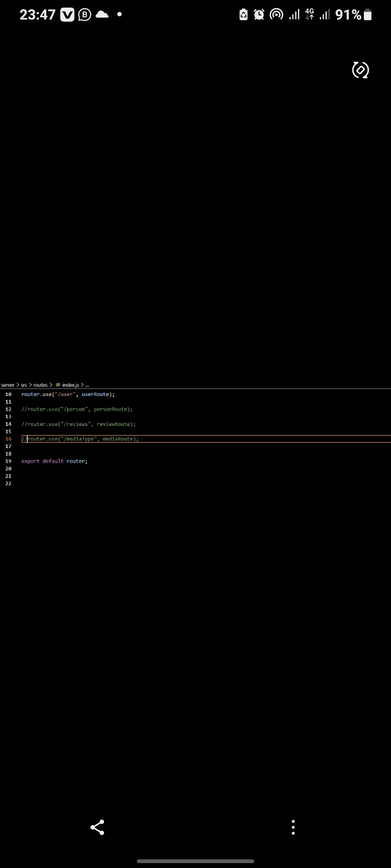Click the "routes" breadcrumb segment
This screenshot has height=868, width=391.
pyautogui.click(x=40, y=385)
